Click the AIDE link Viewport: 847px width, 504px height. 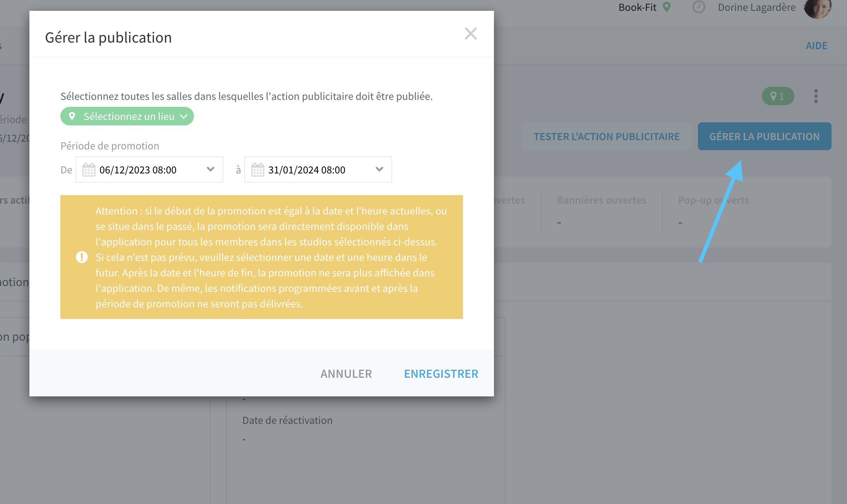[x=816, y=46]
